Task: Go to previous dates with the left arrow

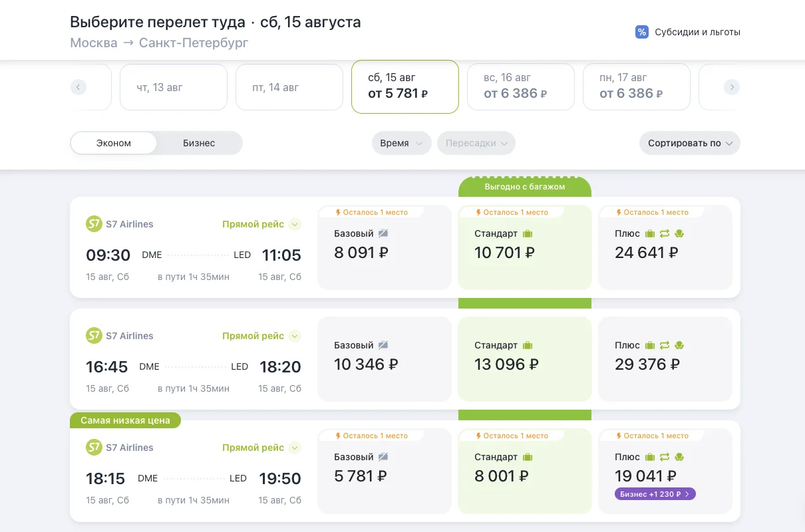Action: click(79, 87)
